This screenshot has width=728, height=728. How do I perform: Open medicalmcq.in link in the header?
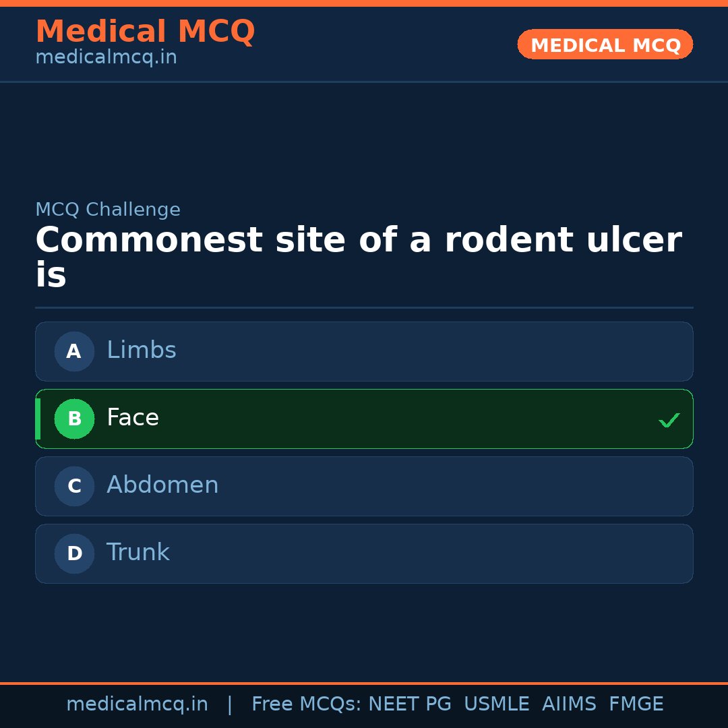click(x=106, y=57)
